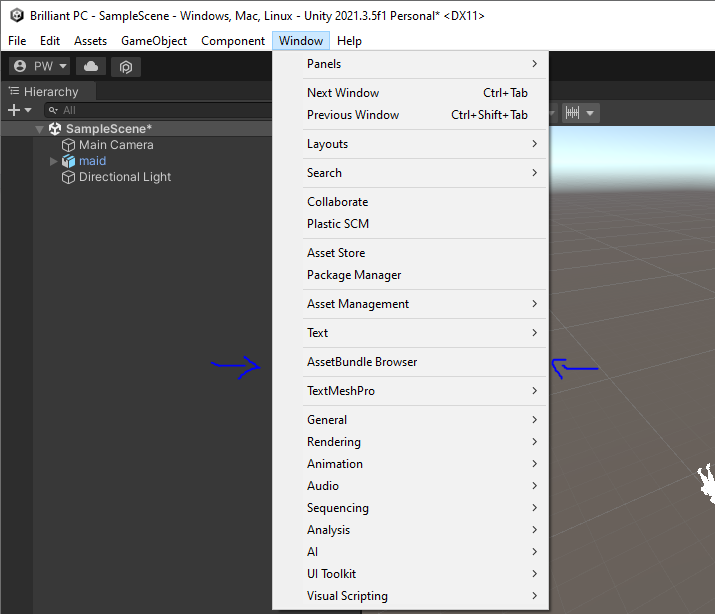The width and height of the screenshot is (715, 614).
Task: Click the cloud services icon
Action: (x=91, y=67)
